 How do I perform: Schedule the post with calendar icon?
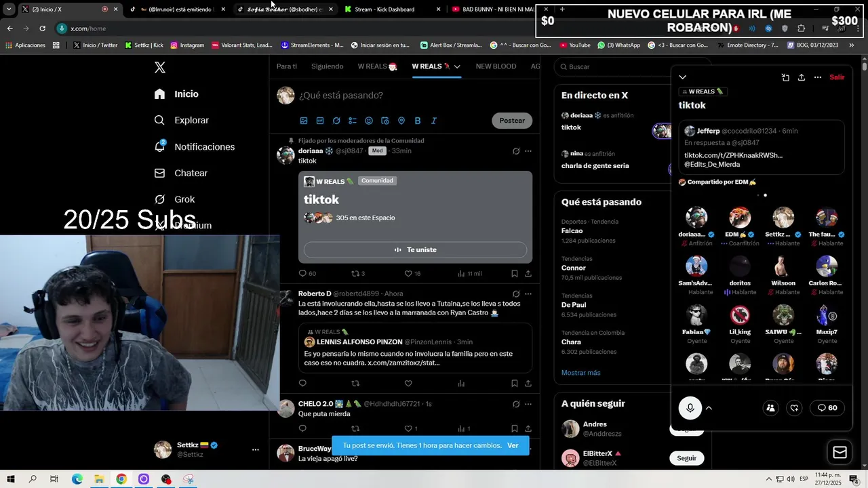coord(385,121)
